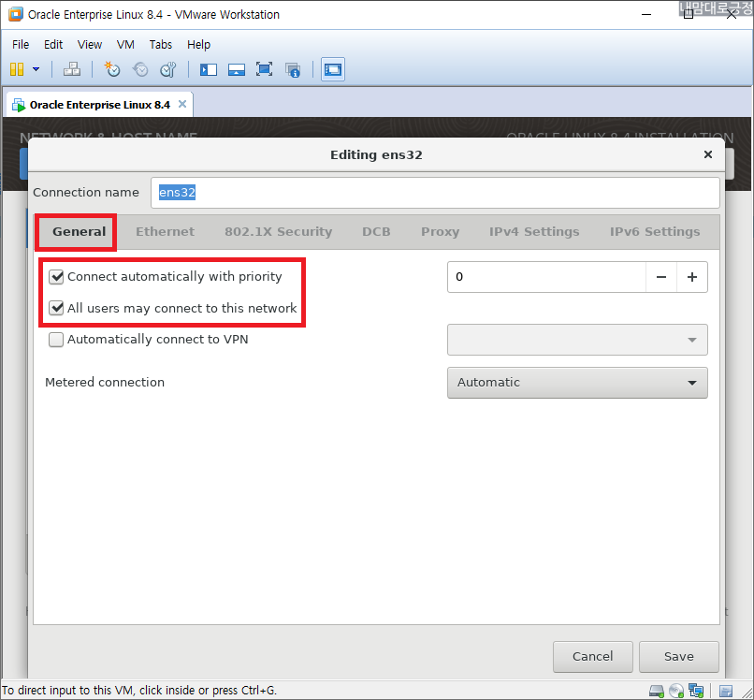754x700 pixels.
Task: Click the Send Ctrl+Alt+Del toolbar icon
Action: click(72, 69)
